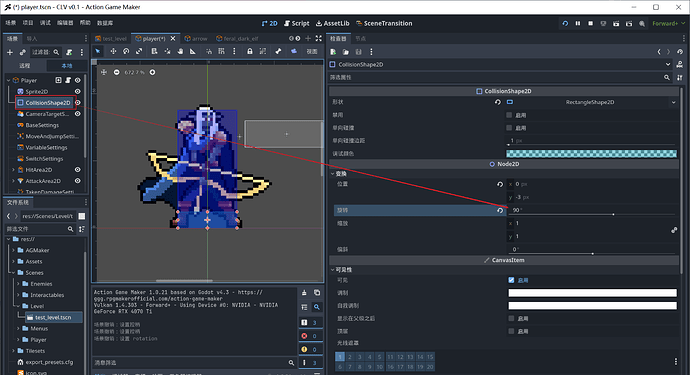The image size is (690, 375).
Task: Toggle the CollisionShape2D eye icon
Action: (x=77, y=103)
